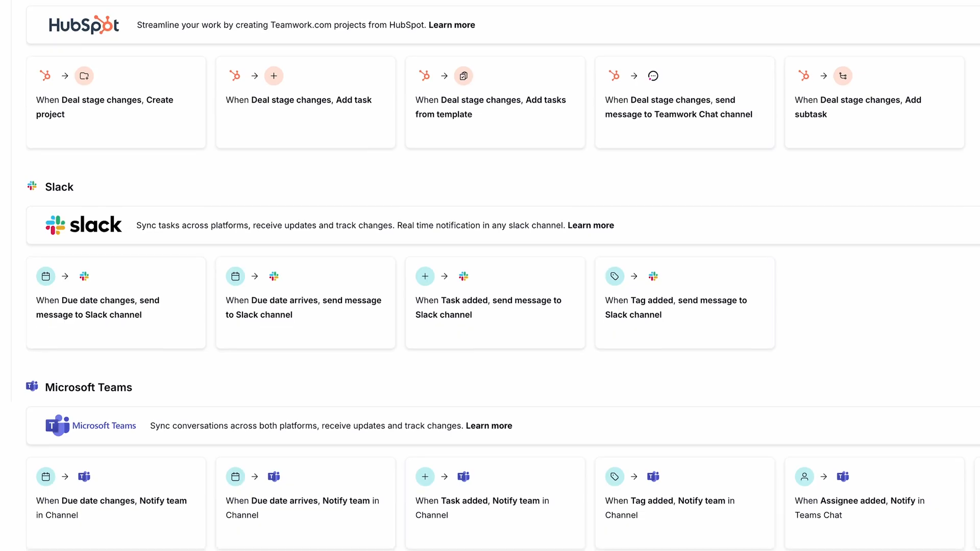980x551 pixels.
Task: Select the Assignee added, Notify in Teams Chat text
Action: click(860, 508)
